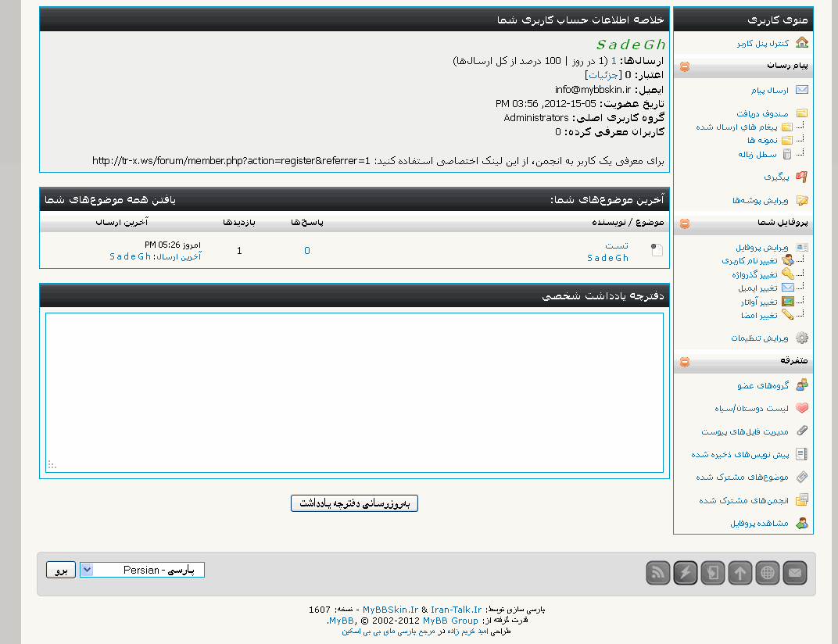Select change avatar (تغییر آواتار) menu item
838x644 pixels.
759,302
